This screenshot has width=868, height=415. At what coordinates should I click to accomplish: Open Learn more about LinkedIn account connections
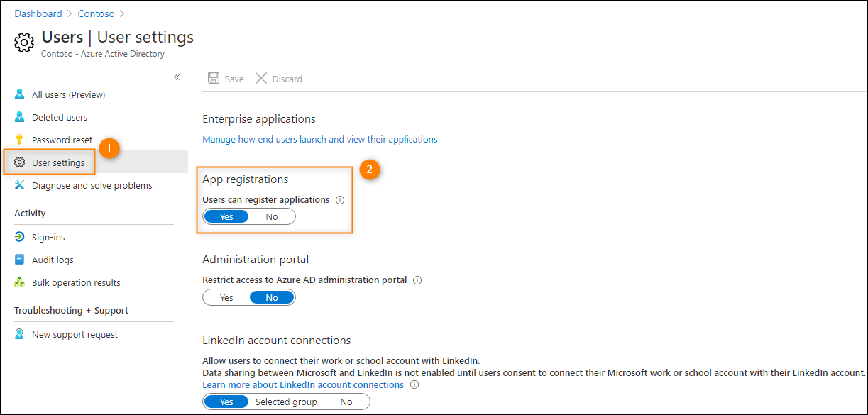[x=303, y=385]
